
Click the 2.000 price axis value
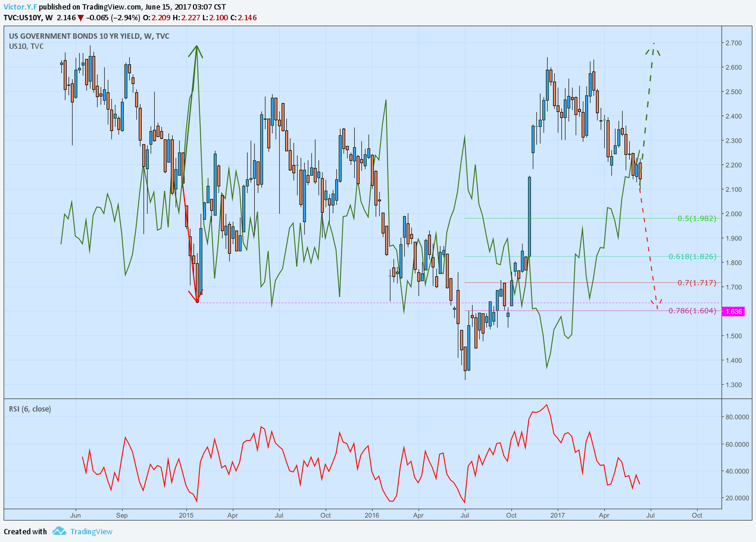tap(733, 214)
